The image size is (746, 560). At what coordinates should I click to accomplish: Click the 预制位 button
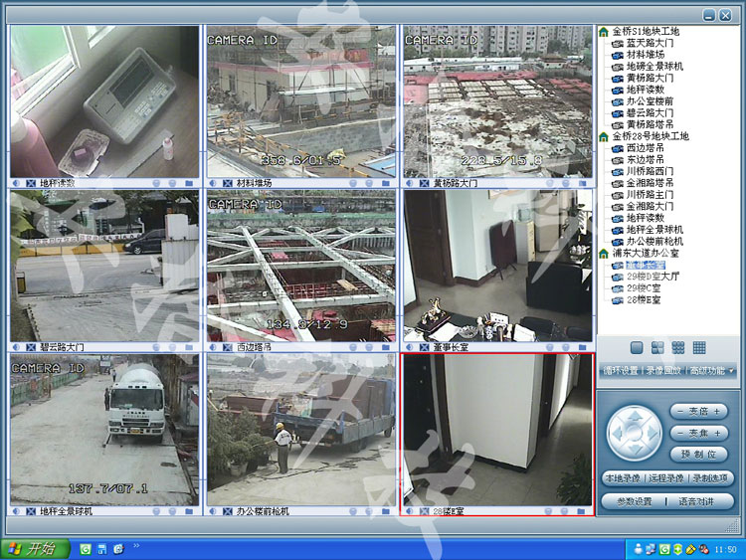[698, 454]
